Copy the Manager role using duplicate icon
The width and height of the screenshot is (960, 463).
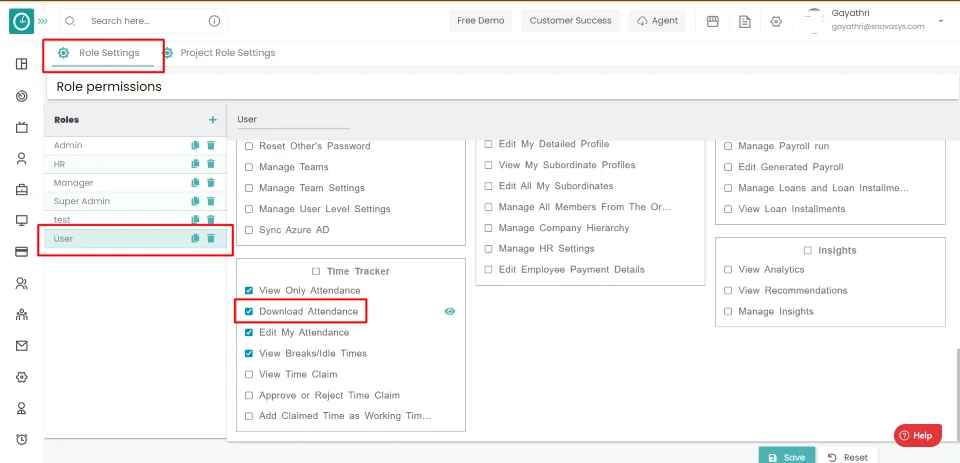pyautogui.click(x=196, y=183)
